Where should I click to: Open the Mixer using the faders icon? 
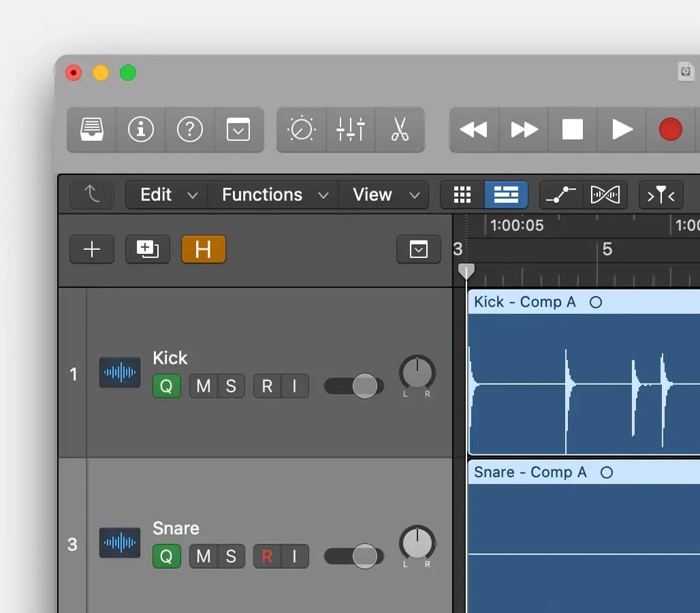(351, 129)
